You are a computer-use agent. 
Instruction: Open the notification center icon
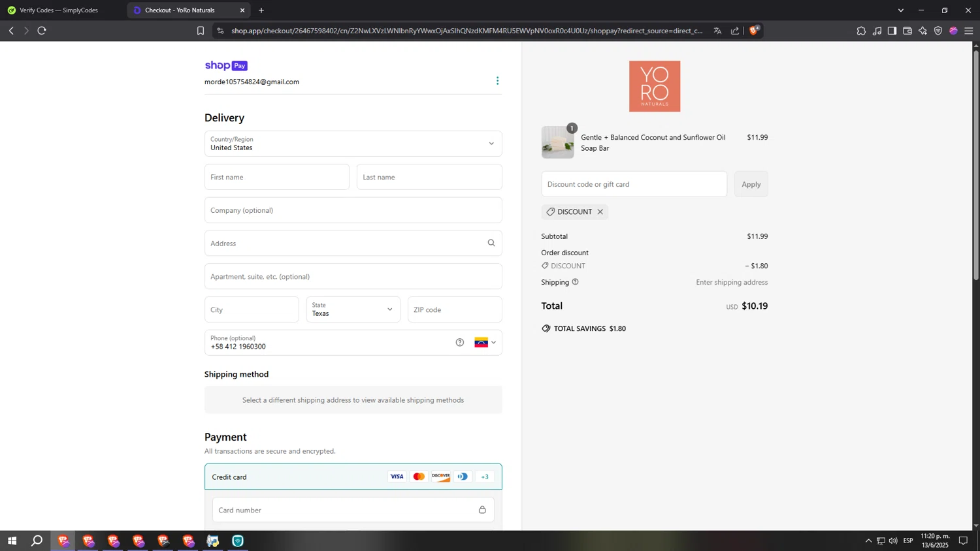click(x=963, y=541)
